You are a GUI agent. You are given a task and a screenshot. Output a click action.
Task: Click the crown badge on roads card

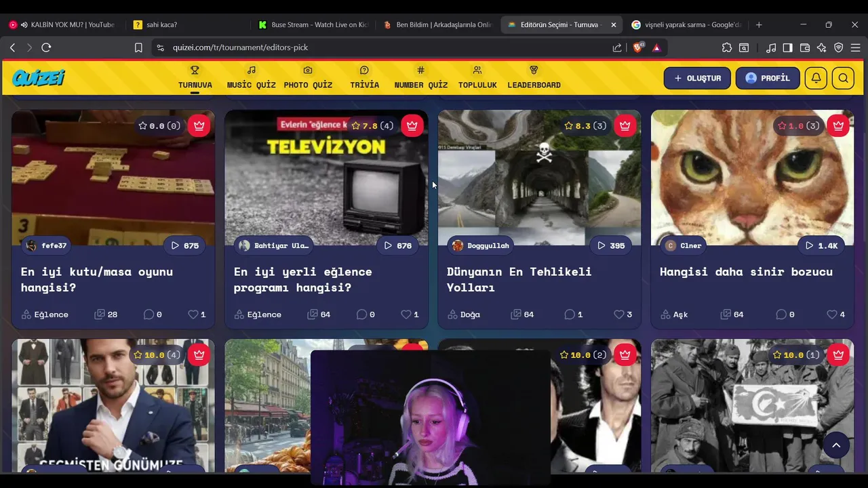625,125
